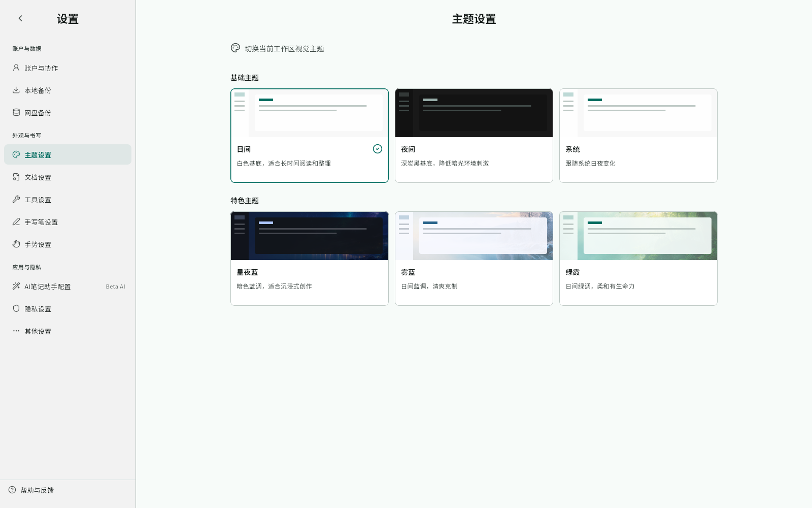Click the magic wand icon next to AI笔记助手配置
This screenshot has height=508, width=812.
pyautogui.click(x=16, y=286)
